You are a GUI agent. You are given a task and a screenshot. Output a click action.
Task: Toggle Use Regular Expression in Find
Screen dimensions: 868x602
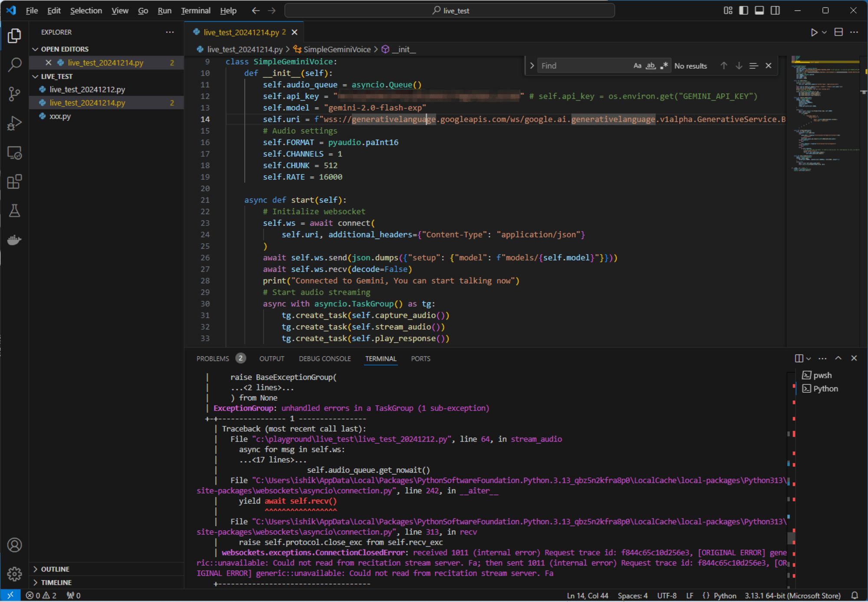tap(664, 66)
